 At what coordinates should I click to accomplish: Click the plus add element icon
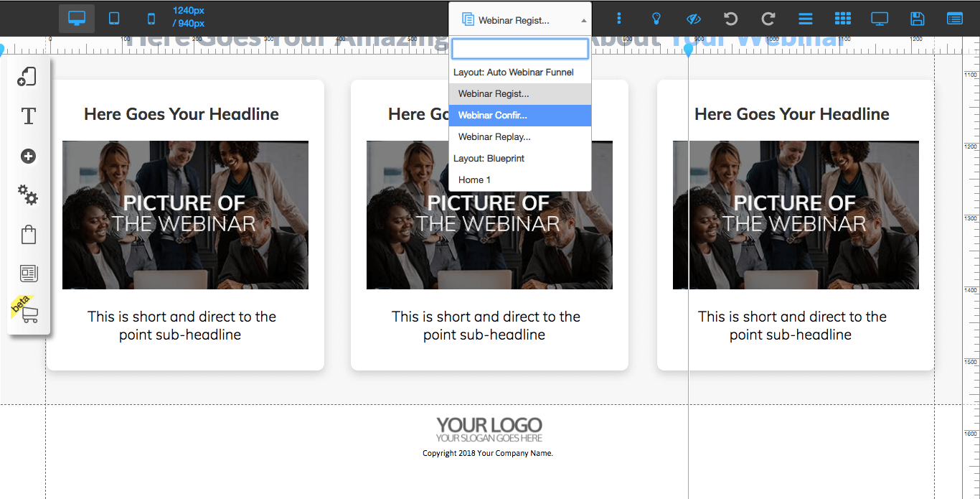(x=28, y=157)
